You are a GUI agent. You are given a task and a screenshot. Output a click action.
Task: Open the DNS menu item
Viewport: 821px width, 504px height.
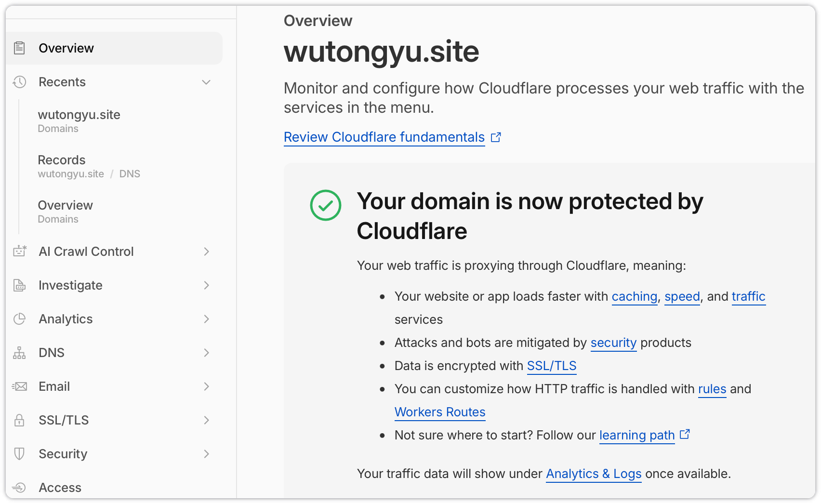click(114, 353)
